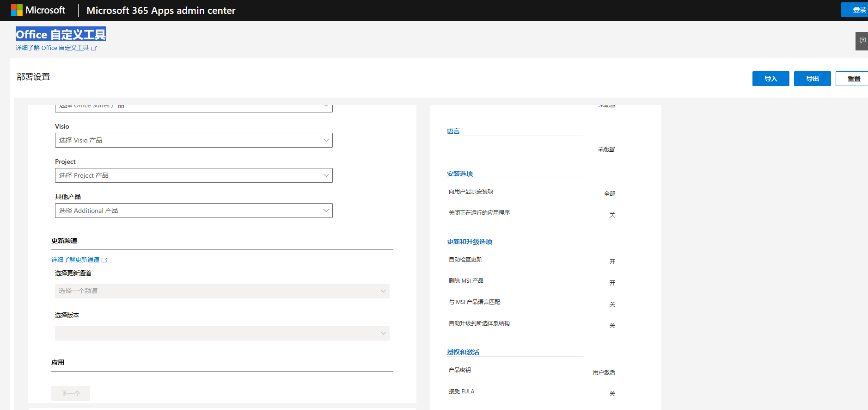Click the 选择更新通道 label

click(x=73, y=273)
